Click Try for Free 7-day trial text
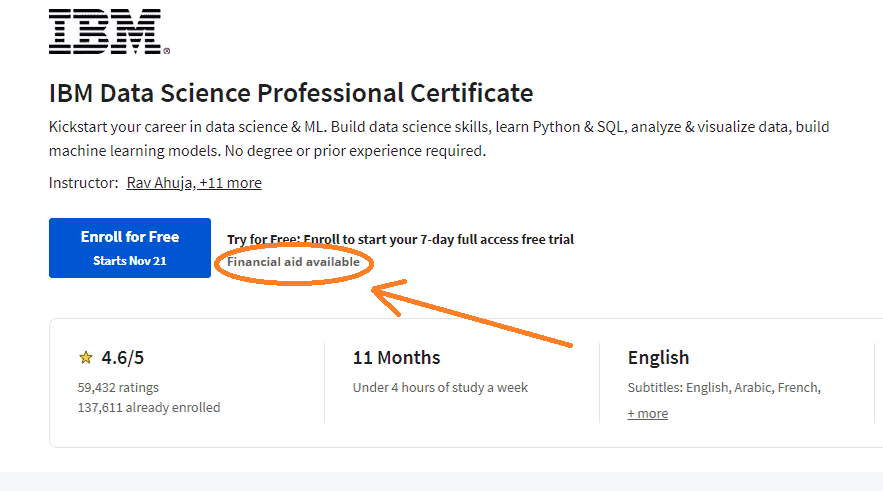Screen dimensions: 883x491 coord(400,239)
